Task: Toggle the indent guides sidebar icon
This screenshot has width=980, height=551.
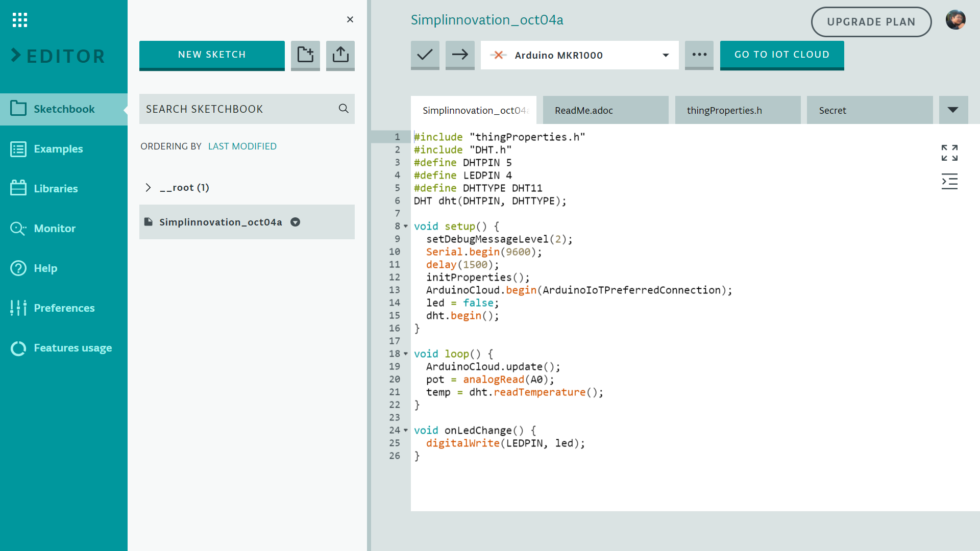Action: 951,180
